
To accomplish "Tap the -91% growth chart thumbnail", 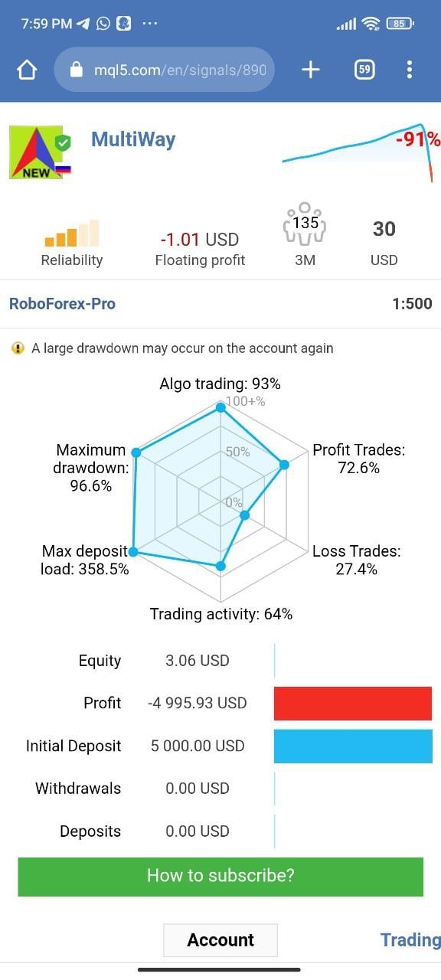I will click(x=361, y=152).
